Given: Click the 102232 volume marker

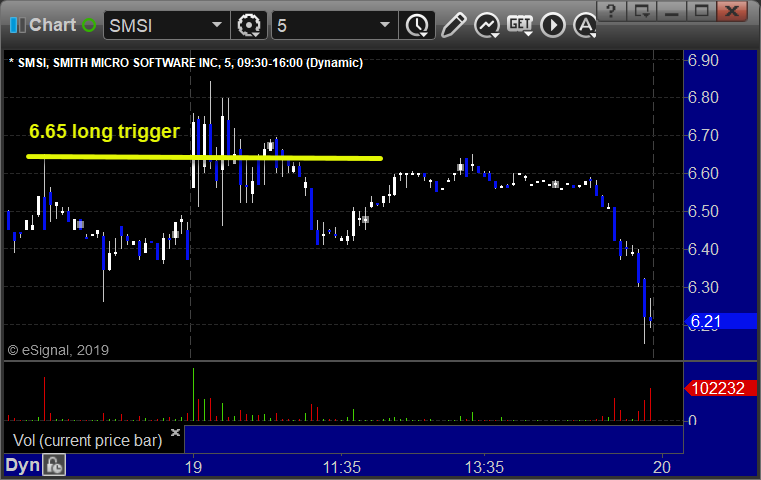Looking at the screenshot, I should coord(721,388).
